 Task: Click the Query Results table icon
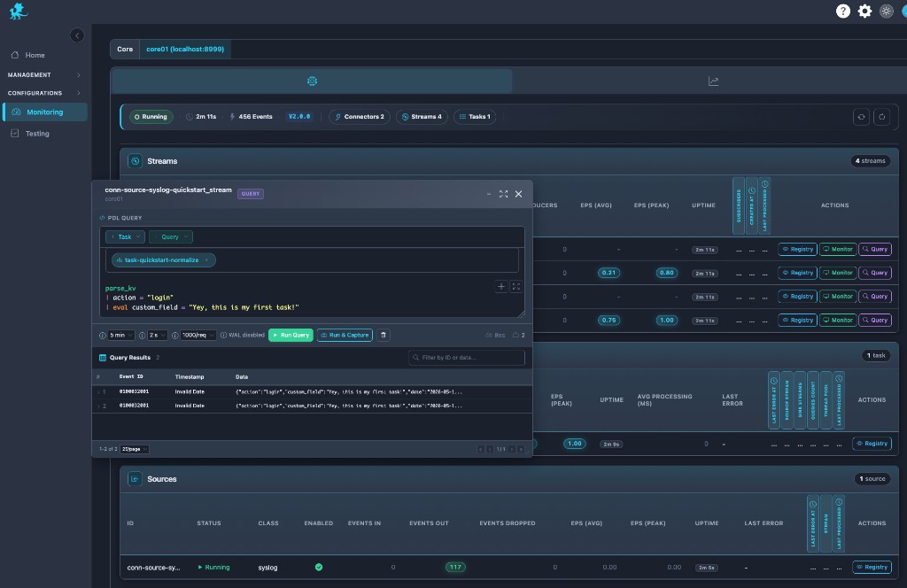(103, 358)
